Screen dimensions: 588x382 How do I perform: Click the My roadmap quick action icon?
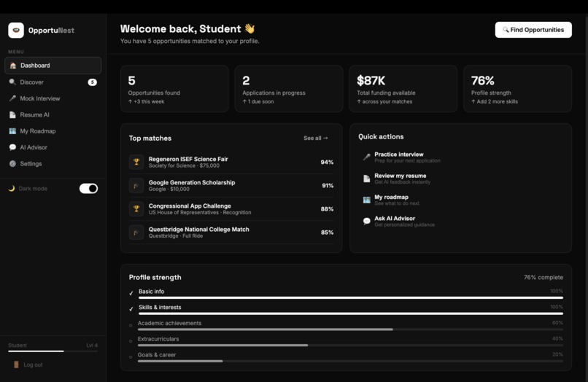367,200
